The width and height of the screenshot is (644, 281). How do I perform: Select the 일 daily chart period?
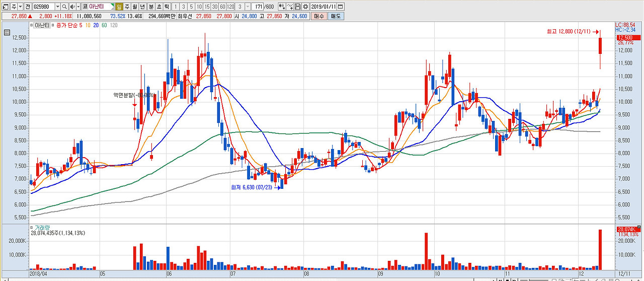119,7
